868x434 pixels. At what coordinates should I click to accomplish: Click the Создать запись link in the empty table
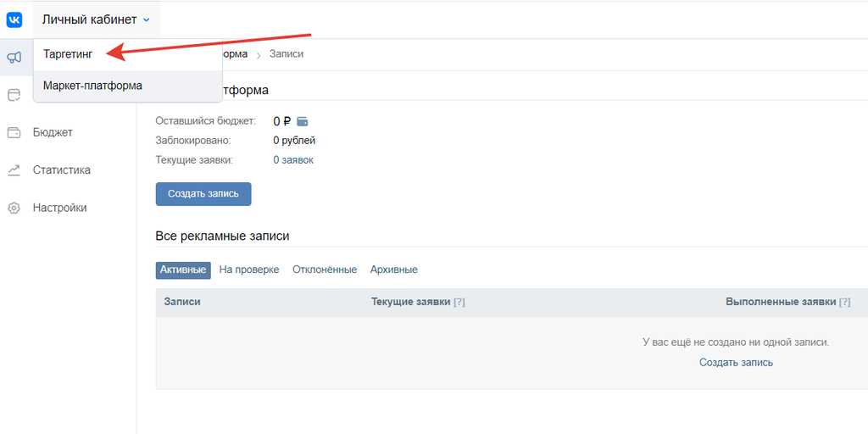[x=736, y=362]
